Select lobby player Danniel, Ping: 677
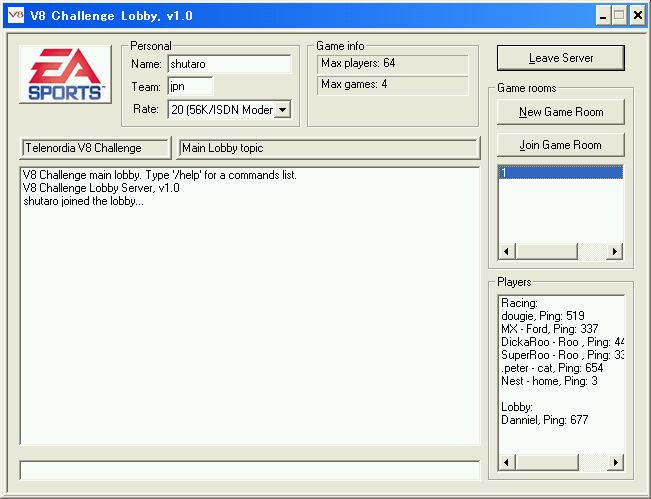Screen dimensions: 651x499 (x=544, y=420)
